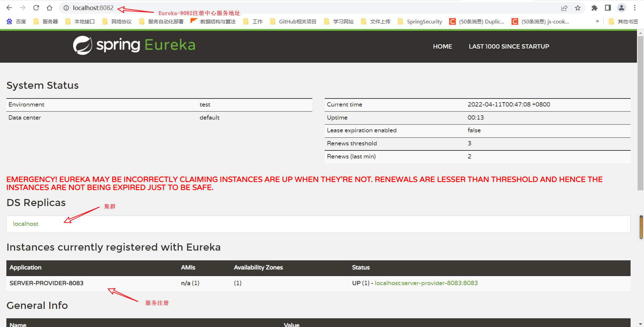Open the GitHub相关项目 bookmark folder

[293, 21]
